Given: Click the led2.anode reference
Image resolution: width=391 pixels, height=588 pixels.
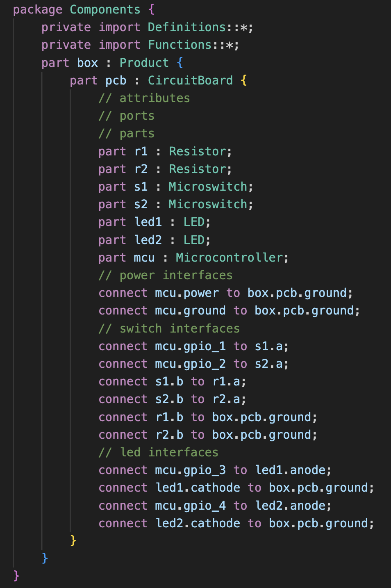Looking at the screenshot, I should 290,506.
